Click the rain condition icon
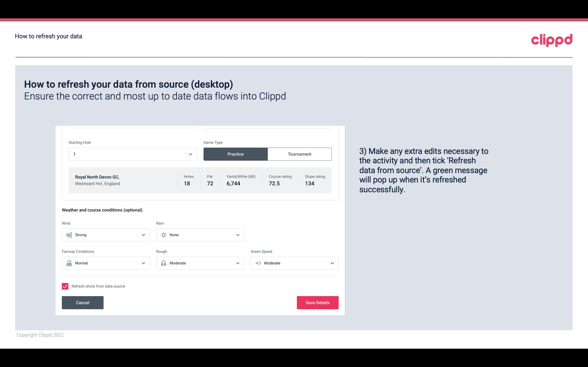This screenshot has width=588, height=367. point(164,235)
